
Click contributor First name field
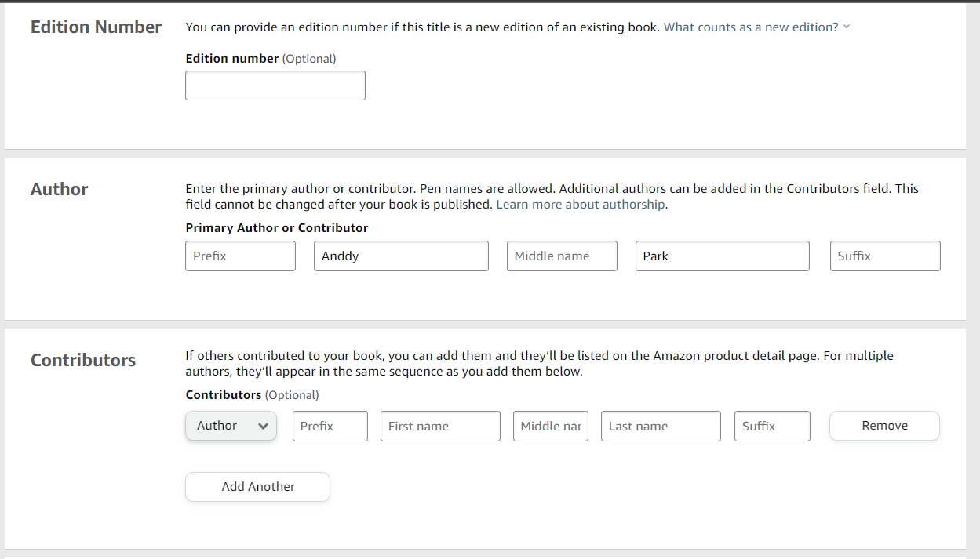click(440, 427)
